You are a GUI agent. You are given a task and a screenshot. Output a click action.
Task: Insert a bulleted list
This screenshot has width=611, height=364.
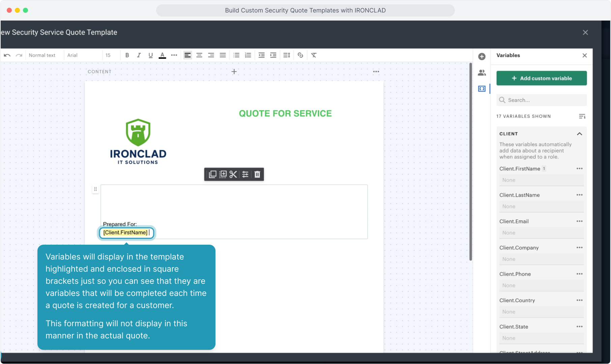click(x=236, y=55)
